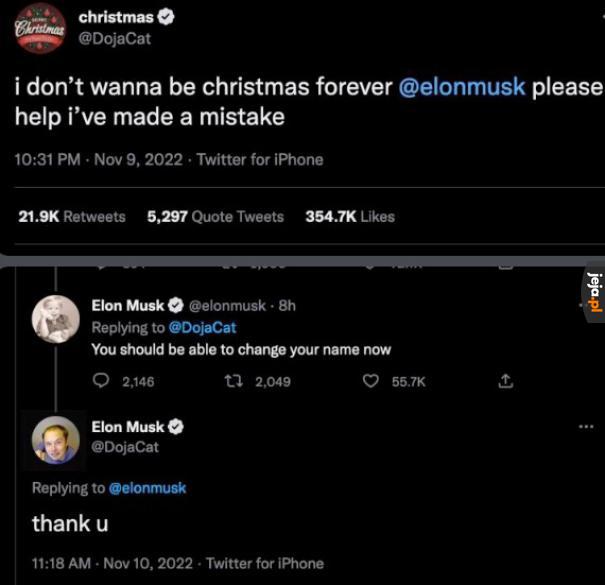Open the Christmas profile avatar
The width and height of the screenshot is (605, 585).
pyautogui.click(x=40, y=29)
